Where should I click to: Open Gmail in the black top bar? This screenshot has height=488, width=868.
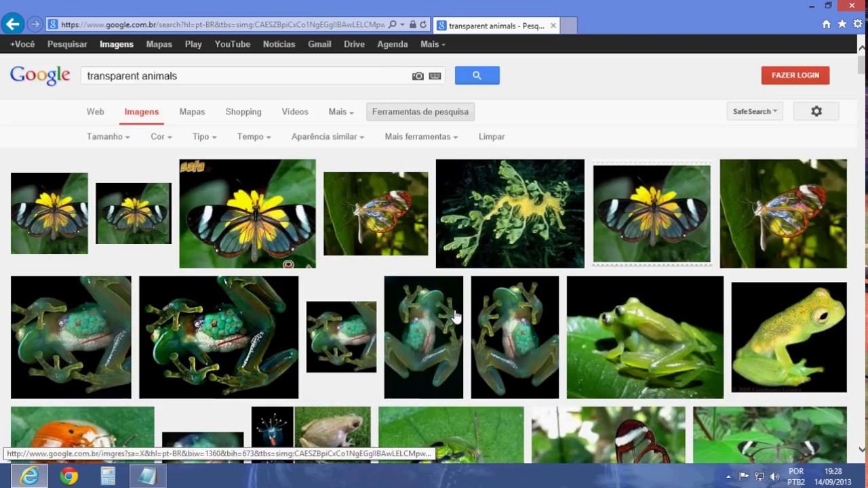pyautogui.click(x=319, y=44)
